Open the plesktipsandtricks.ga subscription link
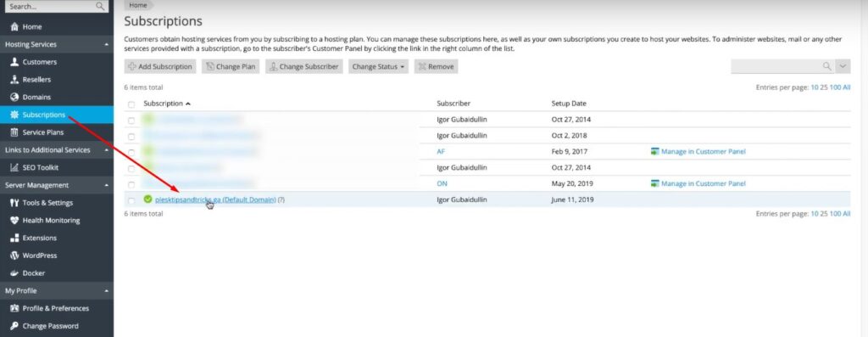Image resolution: width=868 pixels, height=337 pixels. 215,199
